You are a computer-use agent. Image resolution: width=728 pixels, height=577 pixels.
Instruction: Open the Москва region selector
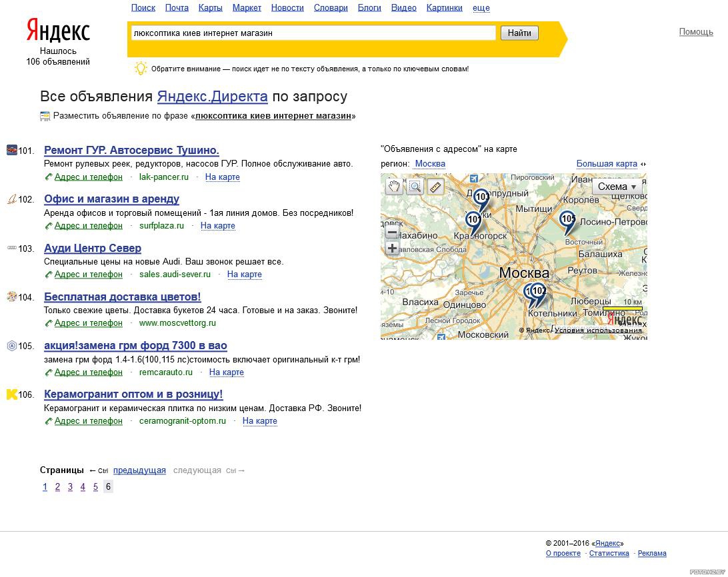[430, 163]
